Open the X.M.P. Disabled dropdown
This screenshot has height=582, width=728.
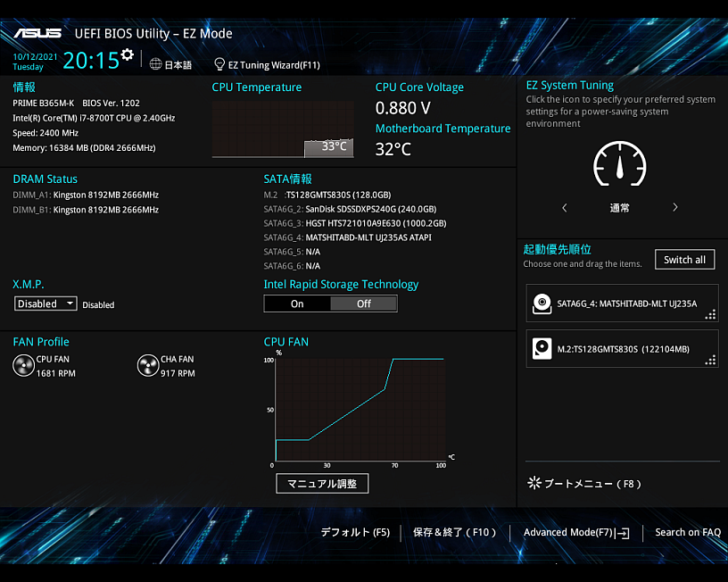point(45,303)
